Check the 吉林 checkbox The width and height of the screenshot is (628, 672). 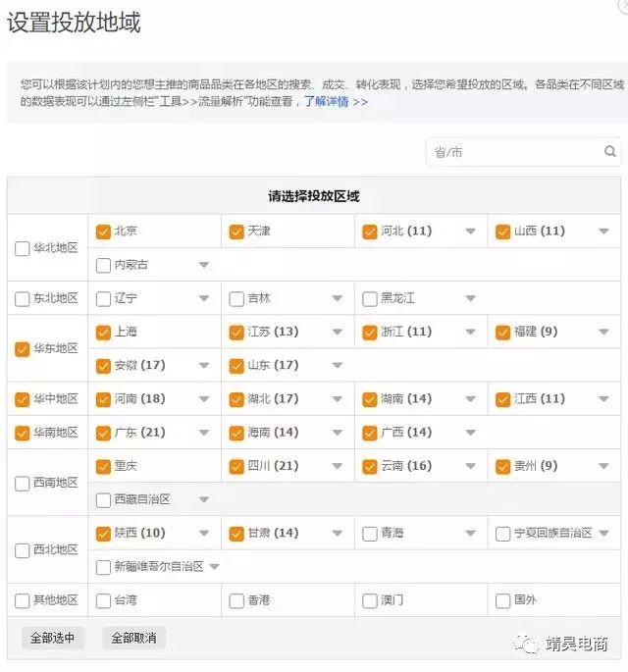pyautogui.click(x=236, y=298)
